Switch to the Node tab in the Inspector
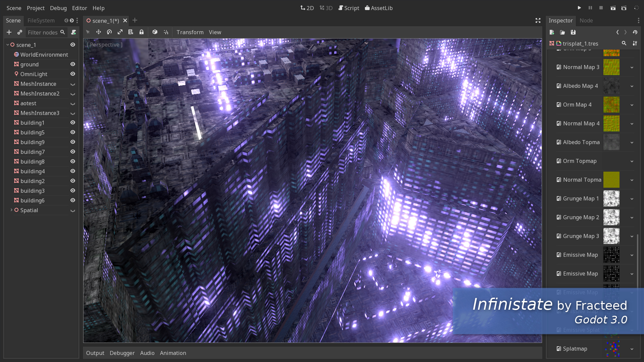This screenshot has width=644, height=362. coord(586,20)
